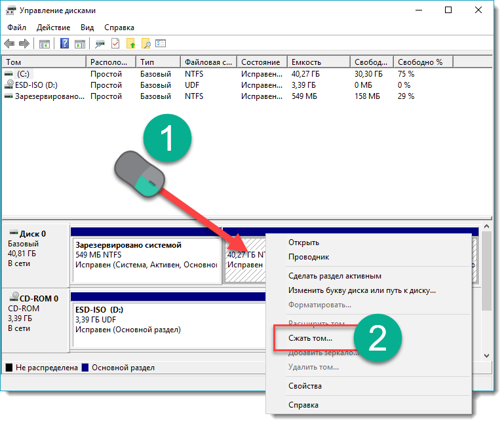Click the disc icon of ESD-ISO (D:)

pos(9,85)
